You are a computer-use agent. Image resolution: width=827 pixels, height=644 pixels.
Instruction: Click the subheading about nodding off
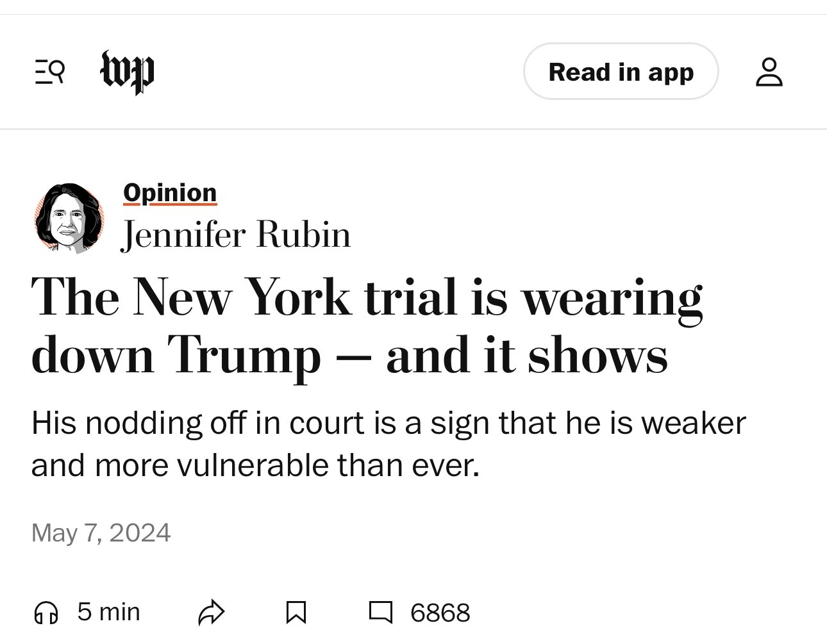[x=388, y=423]
